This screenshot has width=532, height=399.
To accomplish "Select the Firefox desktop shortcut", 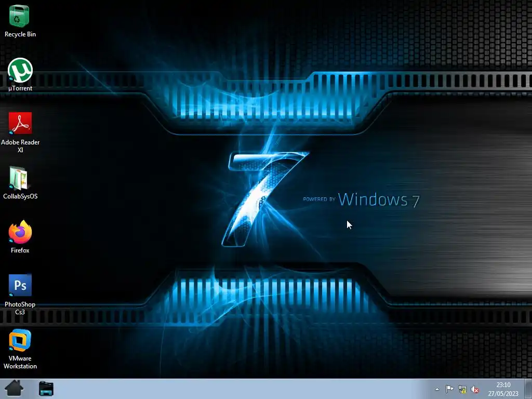I will pyautogui.click(x=20, y=237).
